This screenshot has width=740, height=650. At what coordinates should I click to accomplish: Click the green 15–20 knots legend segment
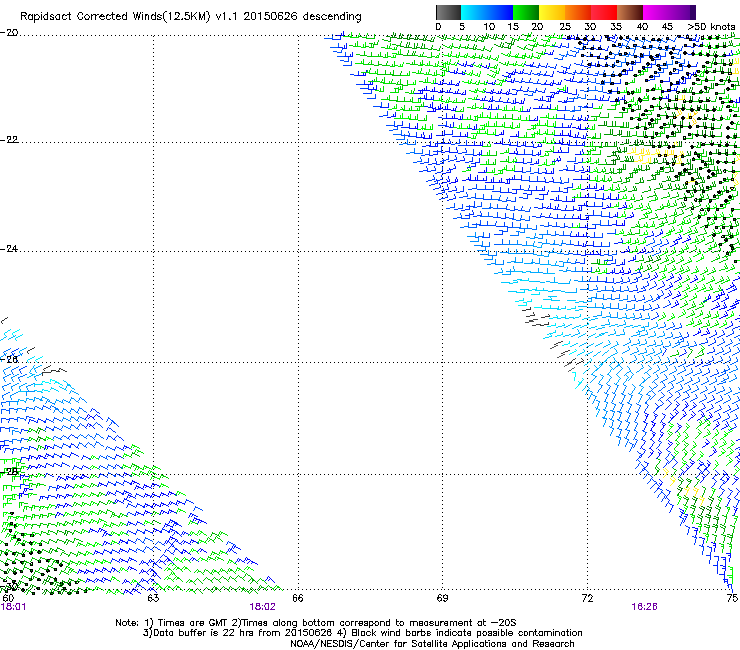pyautogui.click(x=526, y=12)
